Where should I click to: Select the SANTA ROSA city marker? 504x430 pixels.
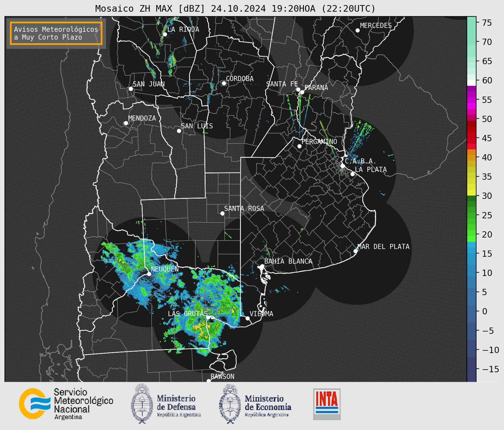pyautogui.click(x=222, y=213)
